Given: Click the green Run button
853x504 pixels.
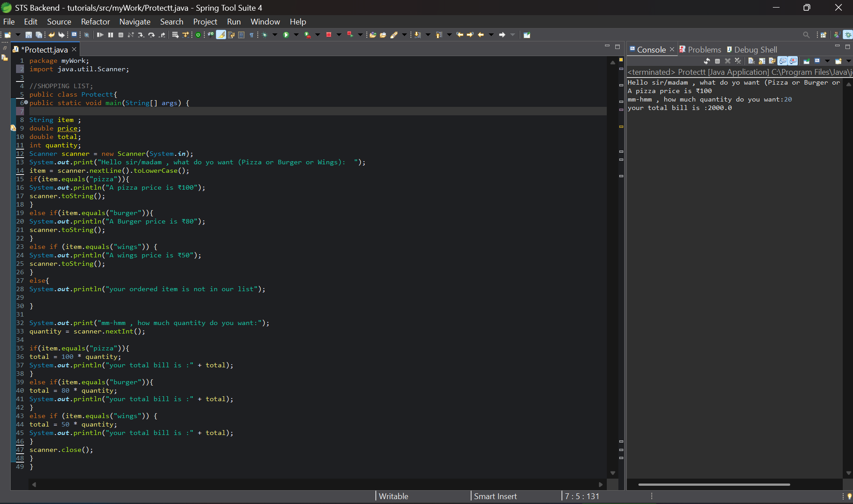Looking at the screenshot, I should coord(286,35).
